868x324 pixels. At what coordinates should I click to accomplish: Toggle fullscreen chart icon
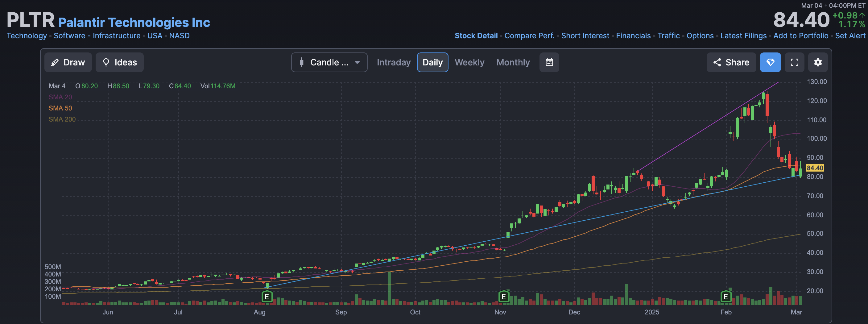point(795,62)
